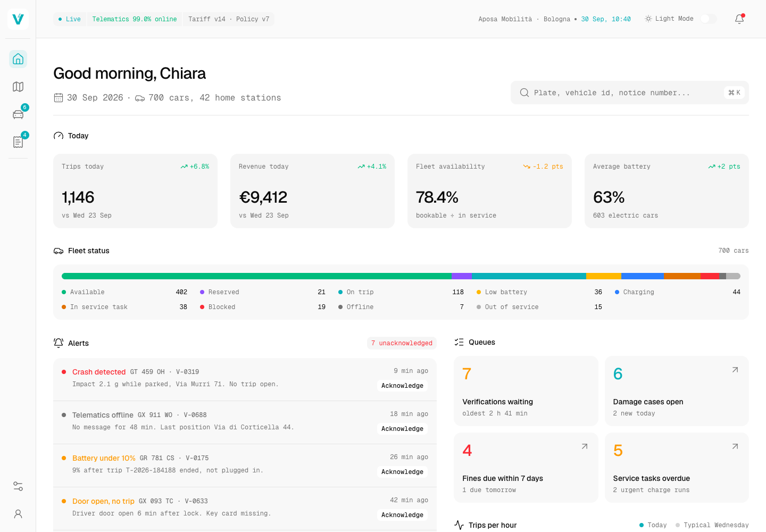Acknowledge the Telematics offline alert

coord(402,429)
